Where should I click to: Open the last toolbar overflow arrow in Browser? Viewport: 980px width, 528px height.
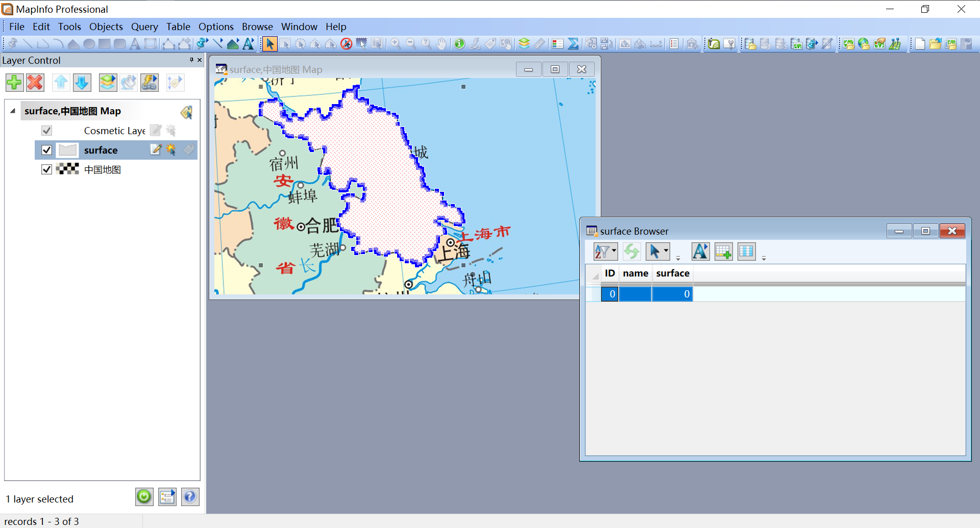coord(764,258)
